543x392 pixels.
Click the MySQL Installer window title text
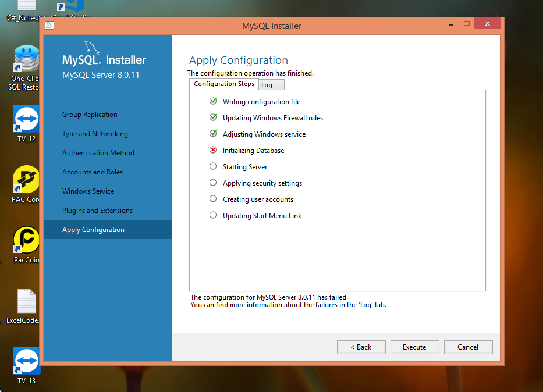(x=272, y=26)
